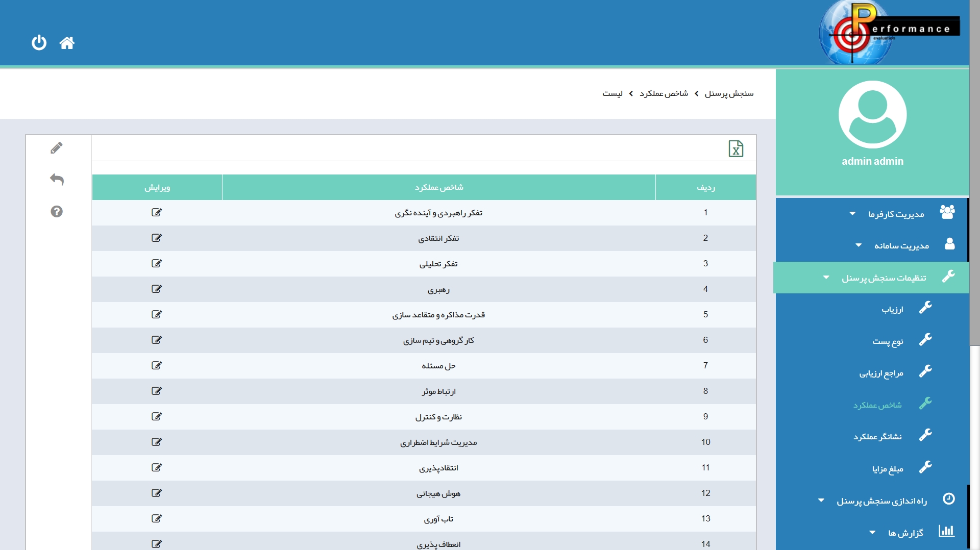This screenshot has width=980, height=550.
Task: Select ارزیاب submenu item
Action: [x=892, y=309]
